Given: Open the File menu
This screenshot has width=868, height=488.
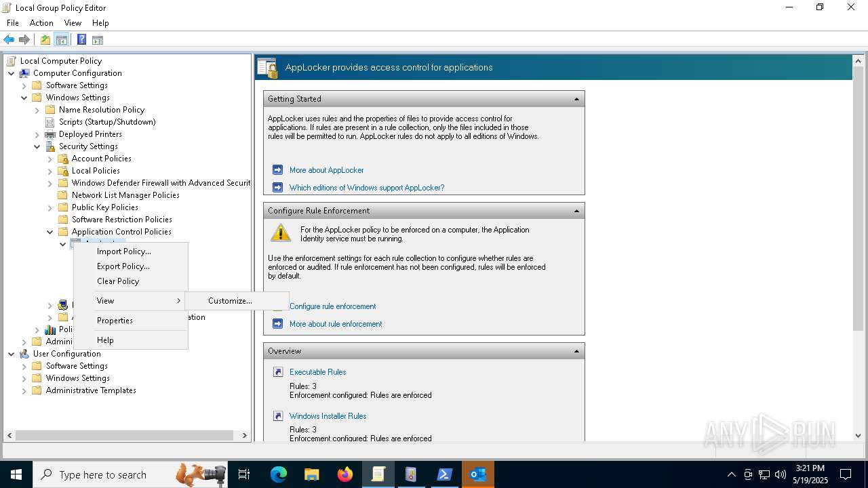Looking at the screenshot, I should pos(13,23).
